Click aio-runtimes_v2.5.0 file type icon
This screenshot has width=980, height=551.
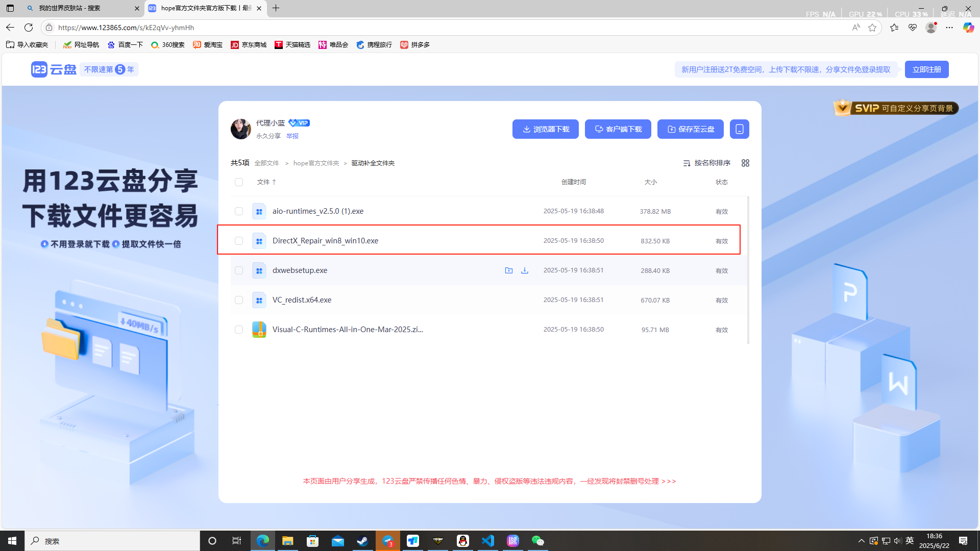[x=259, y=211]
